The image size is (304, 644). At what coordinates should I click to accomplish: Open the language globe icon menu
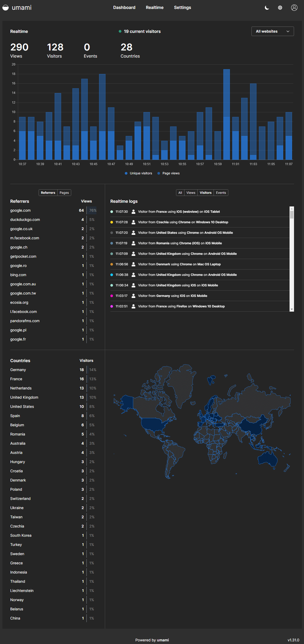tap(280, 8)
